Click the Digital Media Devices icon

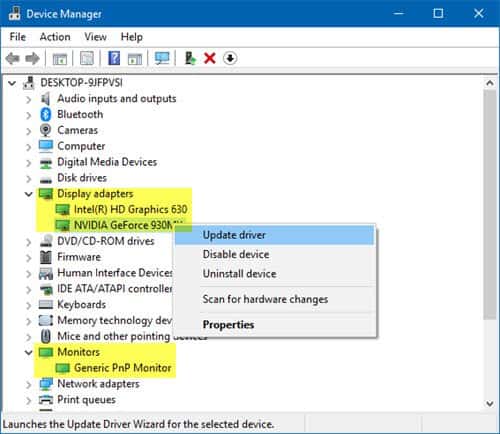click(46, 162)
